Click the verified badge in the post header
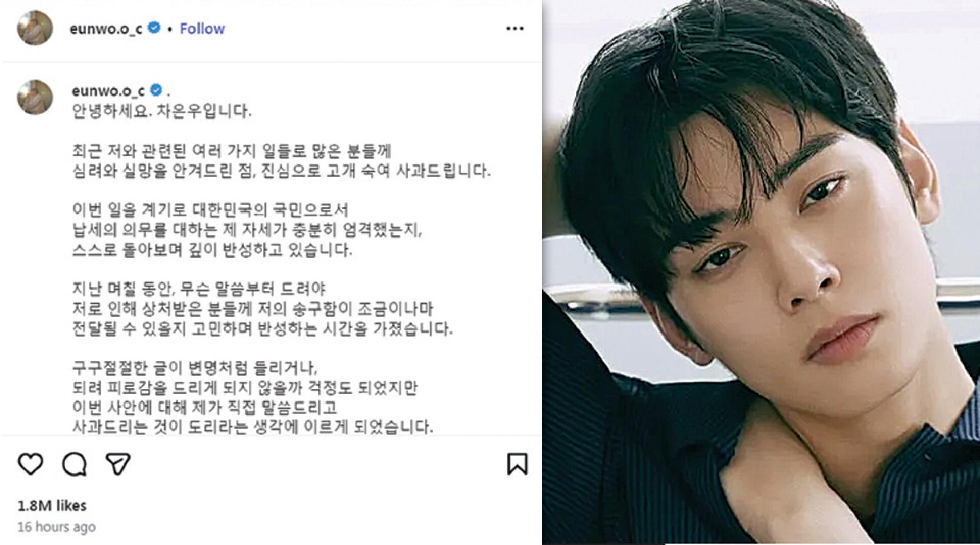This screenshot has height=545, width=980. pyautogui.click(x=154, y=28)
